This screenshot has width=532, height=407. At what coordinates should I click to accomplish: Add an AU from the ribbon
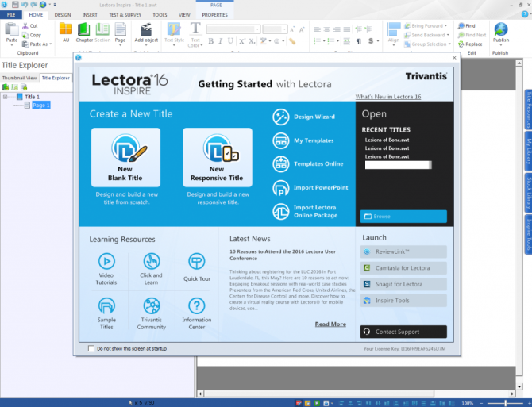pyautogui.click(x=66, y=33)
